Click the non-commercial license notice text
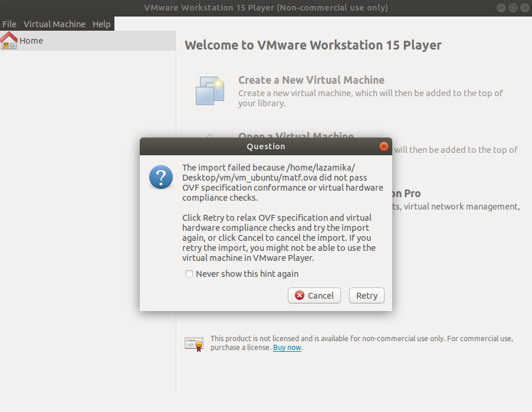This screenshot has width=532, height=412. pos(362,343)
